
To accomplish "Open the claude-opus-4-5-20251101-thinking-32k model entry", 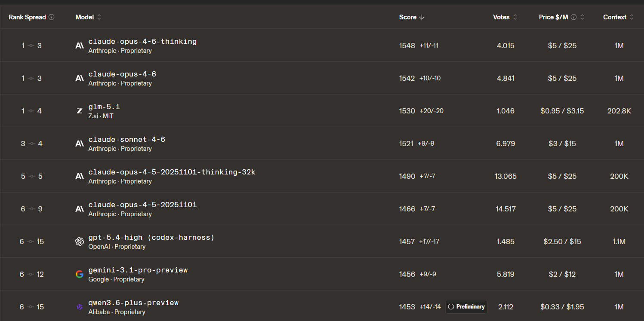I will coord(172,172).
